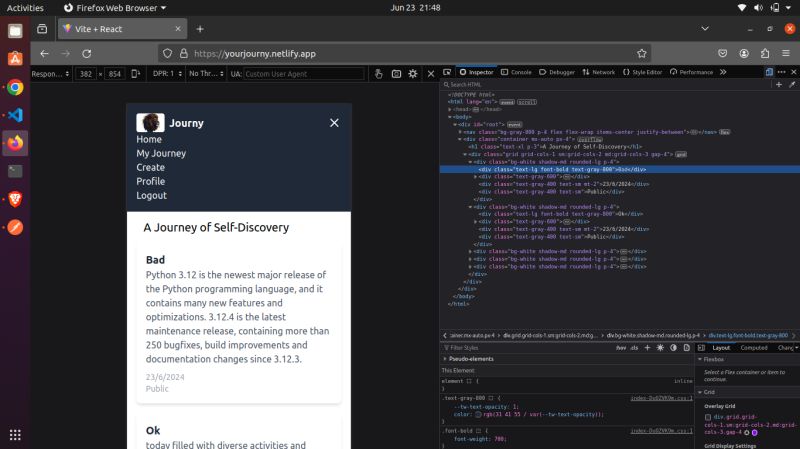Image resolution: width=800 pixels, height=449 pixels.
Task: Open the No Throttling network dropdown
Action: pyautogui.click(x=206, y=73)
